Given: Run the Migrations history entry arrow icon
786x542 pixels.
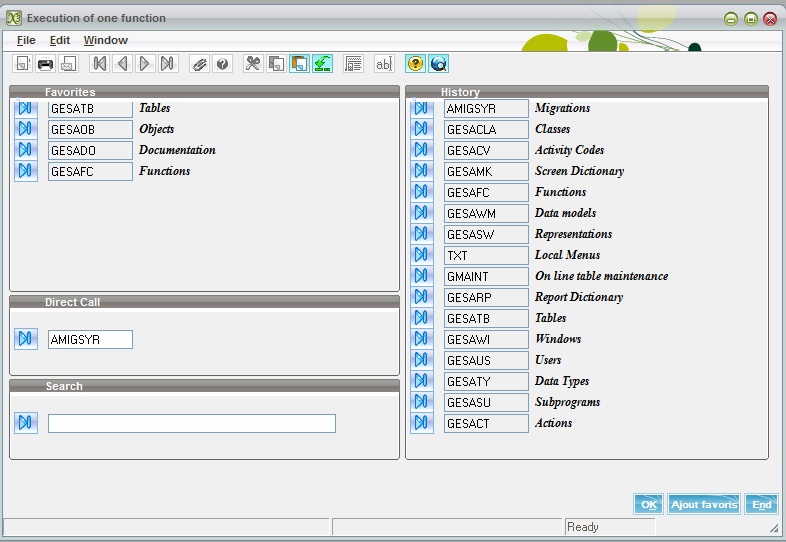Looking at the screenshot, I should pos(422,108).
